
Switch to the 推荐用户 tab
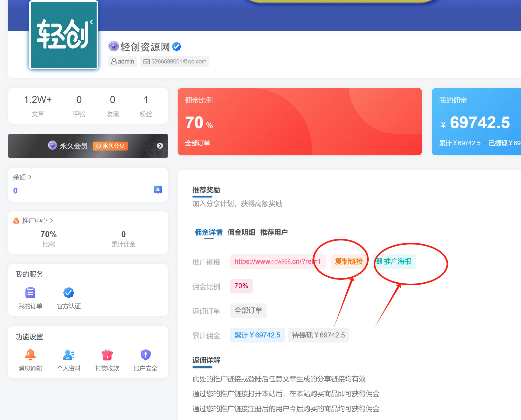274,232
